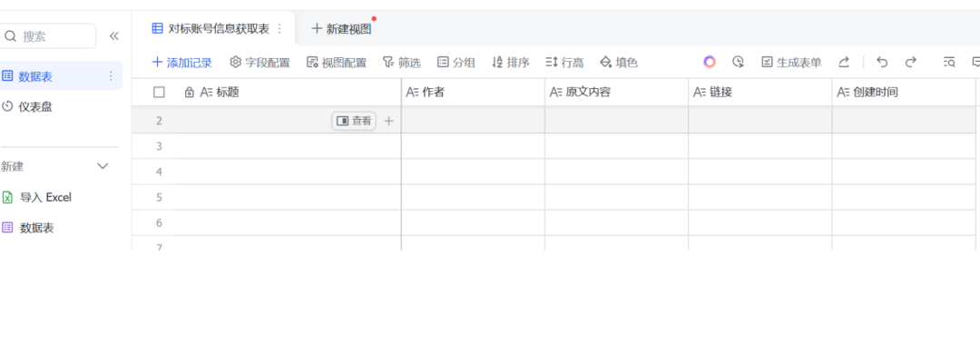Click the 创建时间 column header
980x345 pixels.
[904, 93]
